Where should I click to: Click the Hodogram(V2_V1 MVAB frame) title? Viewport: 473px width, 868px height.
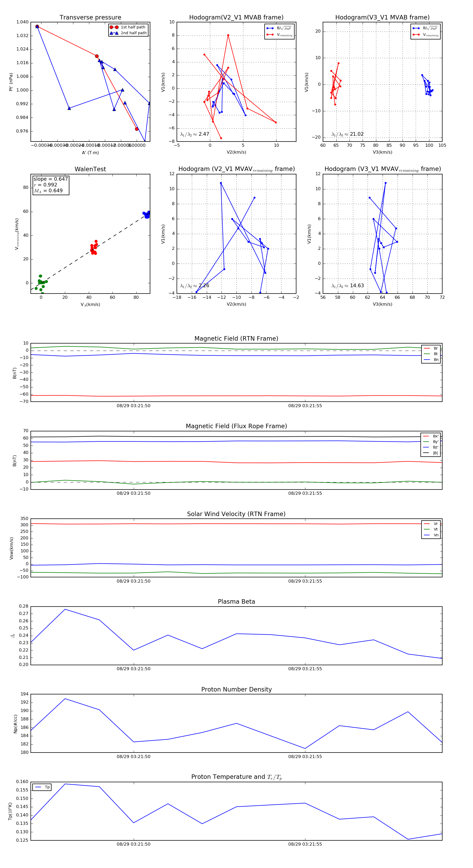click(236, 18)
